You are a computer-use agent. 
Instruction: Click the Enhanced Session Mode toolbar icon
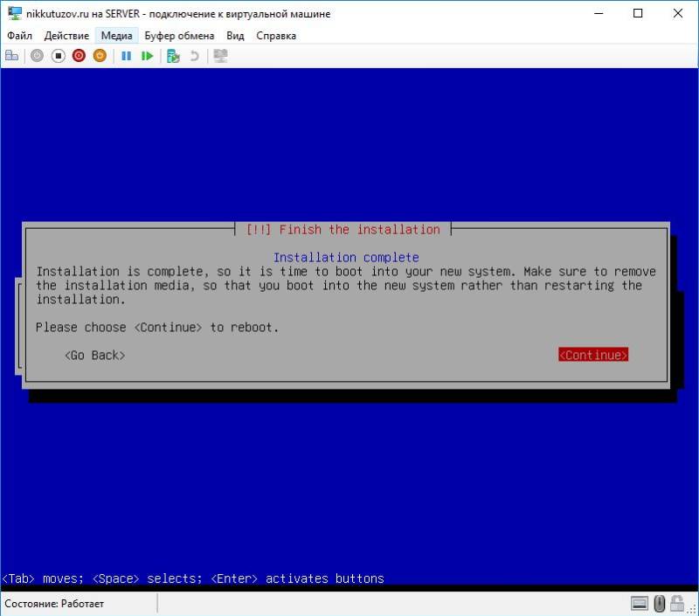pyautogui.click(x=219, y=55)
